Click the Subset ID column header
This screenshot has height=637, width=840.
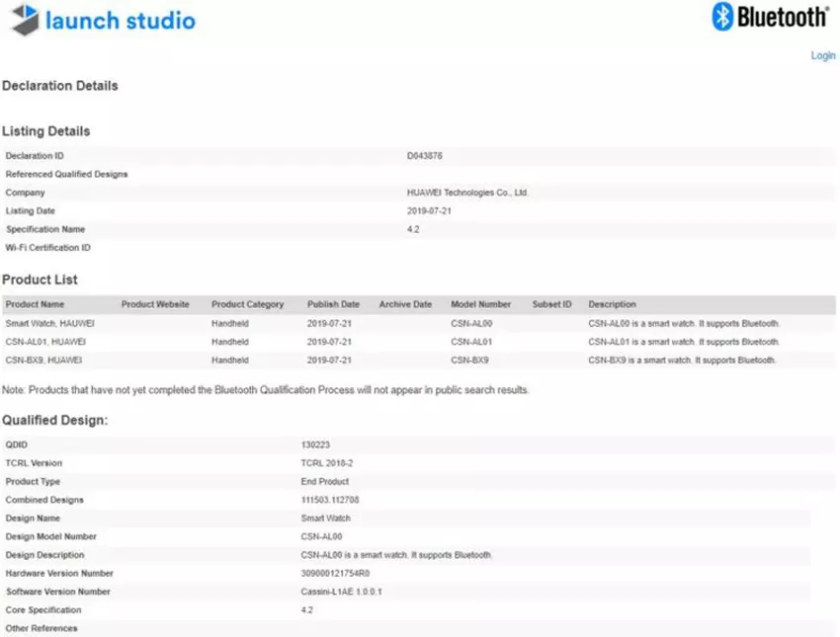(551, 304)
